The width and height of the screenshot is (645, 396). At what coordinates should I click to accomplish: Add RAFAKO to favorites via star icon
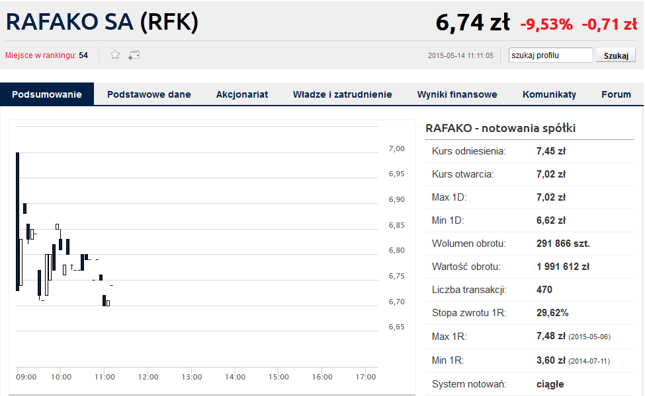[115, 55]
